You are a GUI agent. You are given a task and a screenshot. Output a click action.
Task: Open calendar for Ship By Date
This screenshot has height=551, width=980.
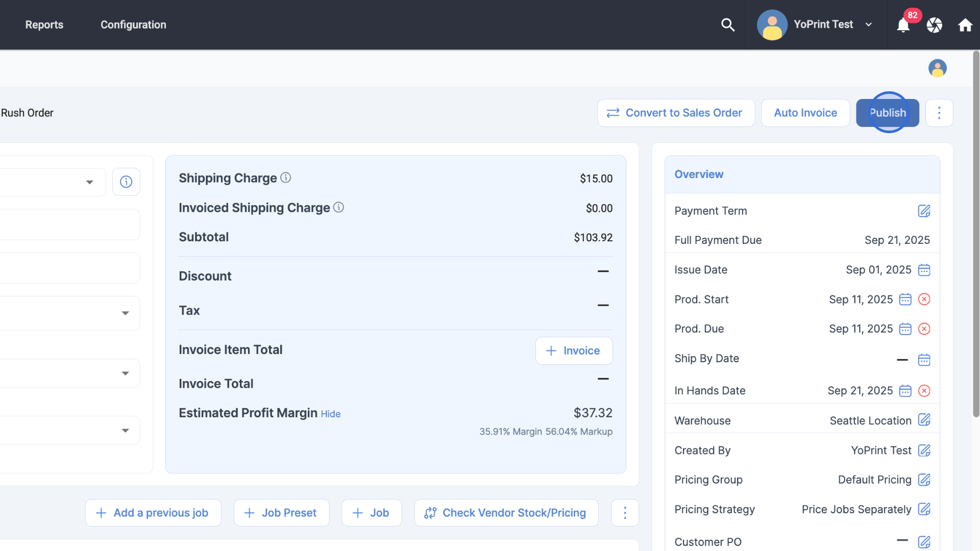pyautogui.click(x=924, y=360)
